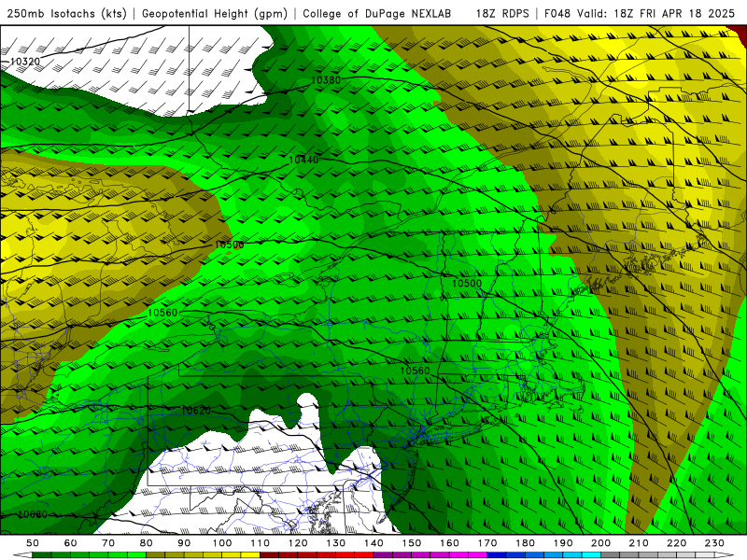747x560 pixels.
Task: Click the 160 knots color bar label
Action: pos(449,543)
